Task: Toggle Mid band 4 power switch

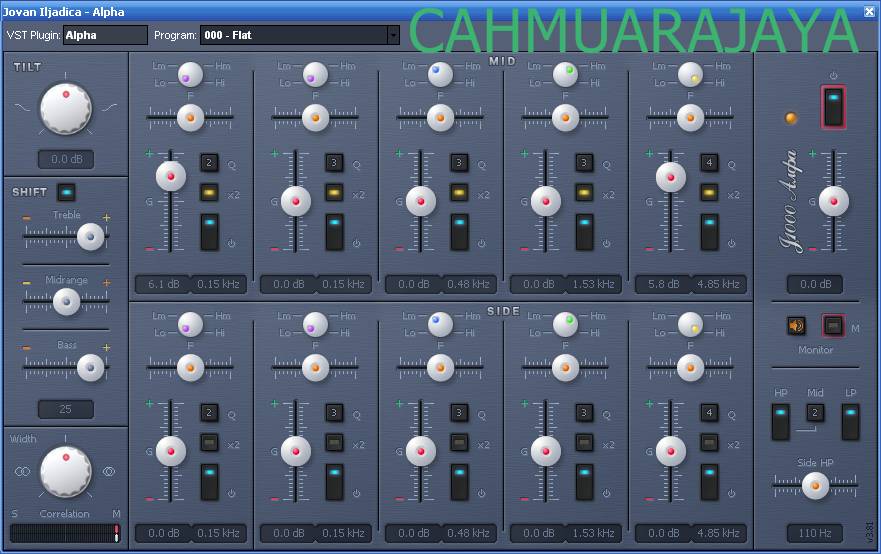Action: tap(584, 231)
